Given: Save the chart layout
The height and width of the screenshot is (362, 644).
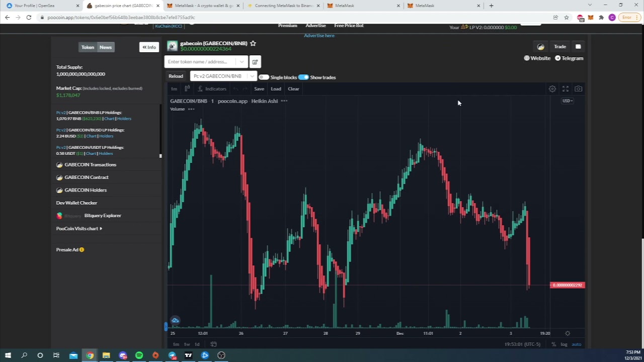Looking at the screenshot, I should (x=259, y=89).
